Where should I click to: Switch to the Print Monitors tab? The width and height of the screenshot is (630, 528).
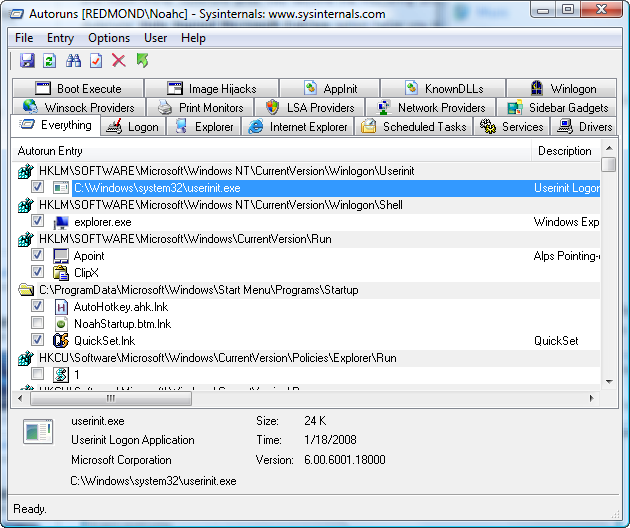coord(200,107)
